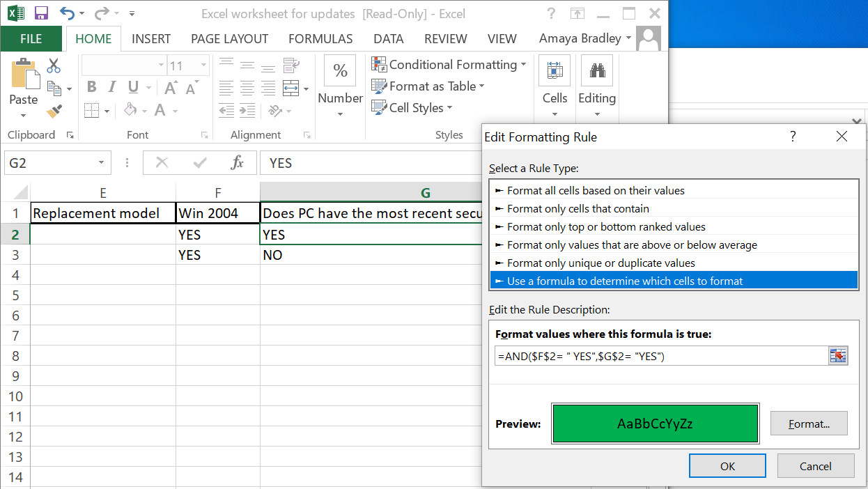
Task: Select the Format Painter brush
Action: pos(54,111)
